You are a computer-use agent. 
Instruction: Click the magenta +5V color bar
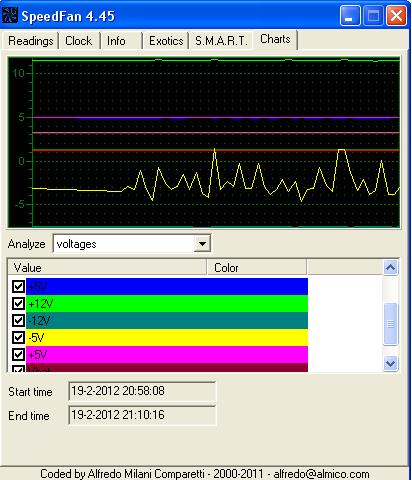click(x=167, y=354)
